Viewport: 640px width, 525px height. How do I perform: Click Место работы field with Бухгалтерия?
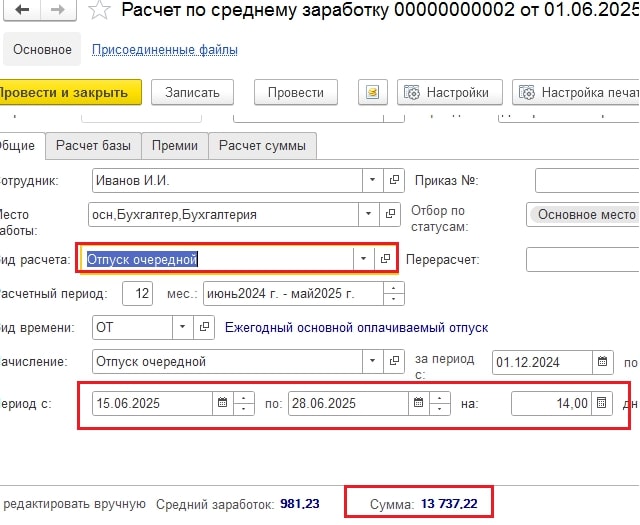(x=223, y=214)
